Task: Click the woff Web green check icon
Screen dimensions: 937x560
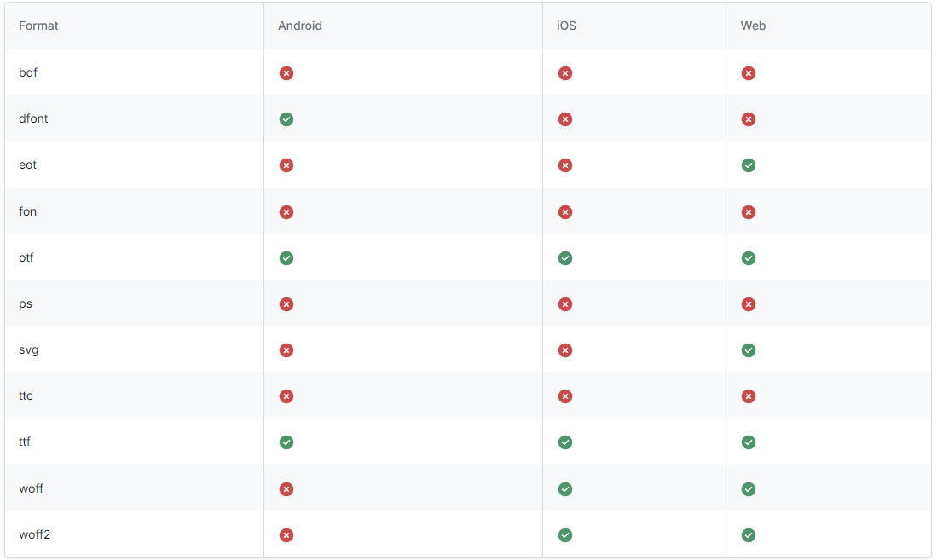Action: (x=749, y=489)
